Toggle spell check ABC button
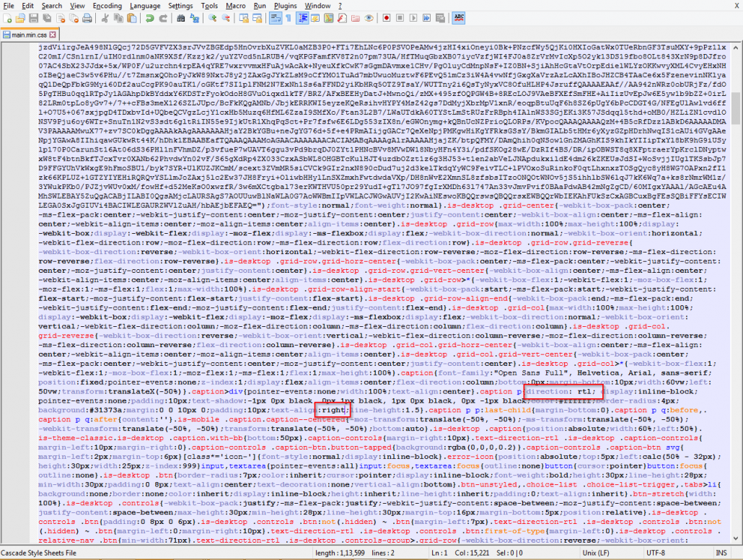This screenshot has height=560, width=743. [459, 17]
